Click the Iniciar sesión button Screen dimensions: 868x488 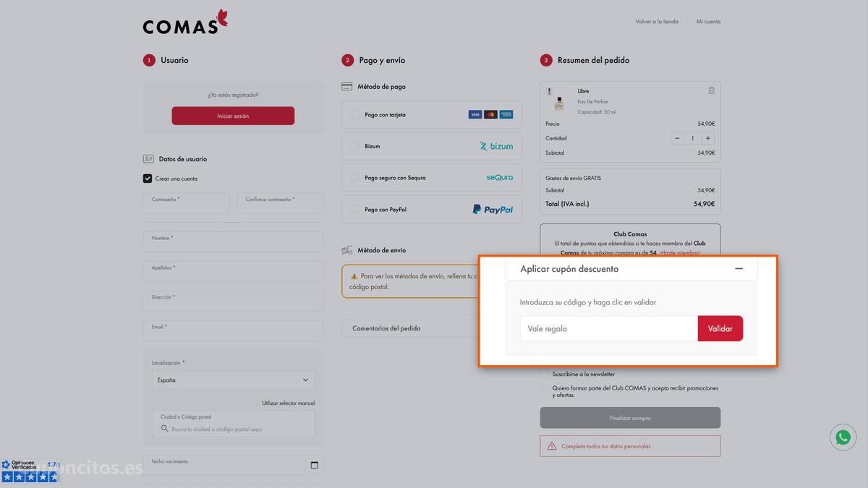233,116
